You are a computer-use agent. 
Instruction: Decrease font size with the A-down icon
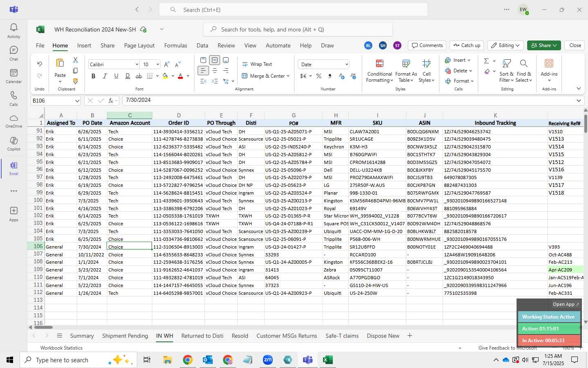178,65
